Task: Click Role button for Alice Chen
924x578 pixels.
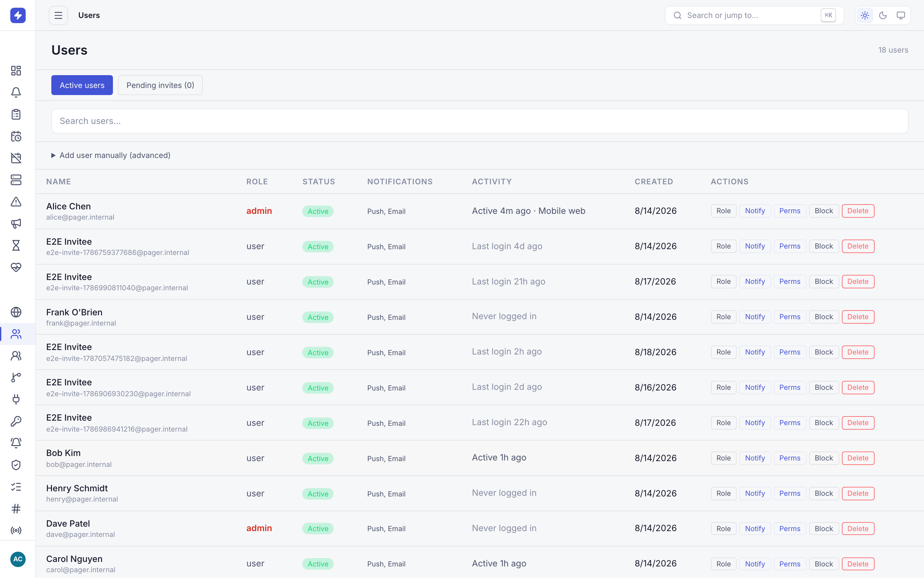Action: click(723, 211)
